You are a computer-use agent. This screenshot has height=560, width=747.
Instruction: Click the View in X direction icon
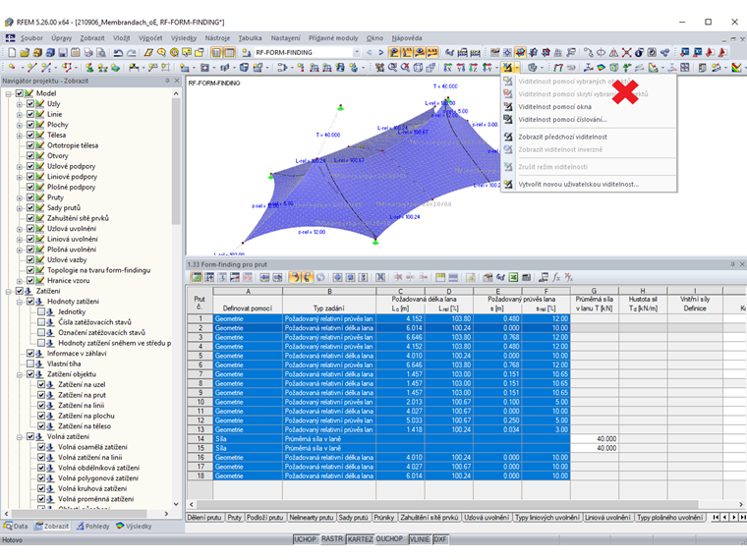point(448,68)
